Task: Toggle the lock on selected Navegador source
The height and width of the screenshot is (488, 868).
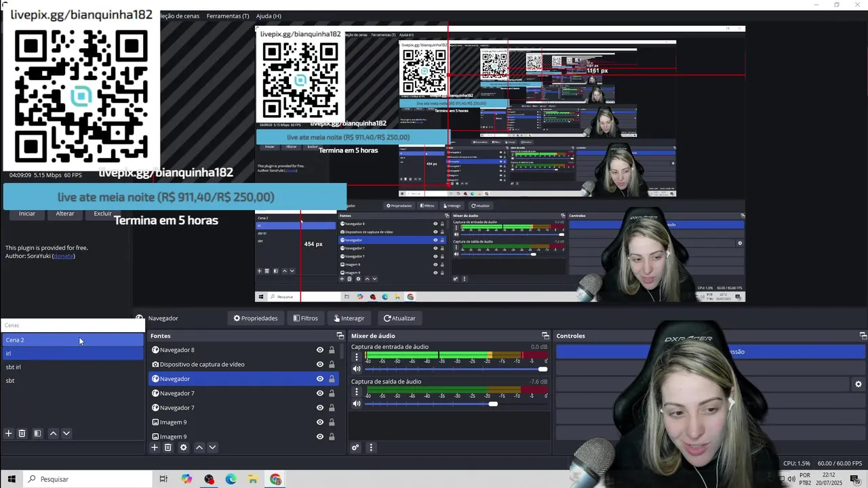Action: [x=332, y=379]
